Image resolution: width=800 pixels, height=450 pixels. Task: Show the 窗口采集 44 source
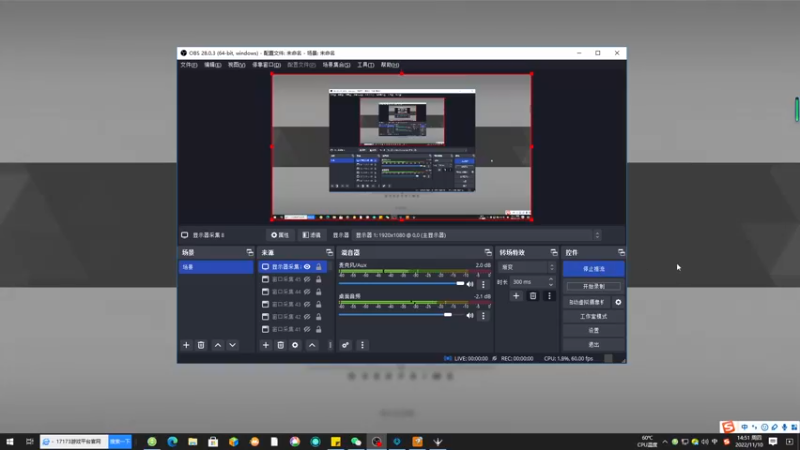(x=307, y=292)
